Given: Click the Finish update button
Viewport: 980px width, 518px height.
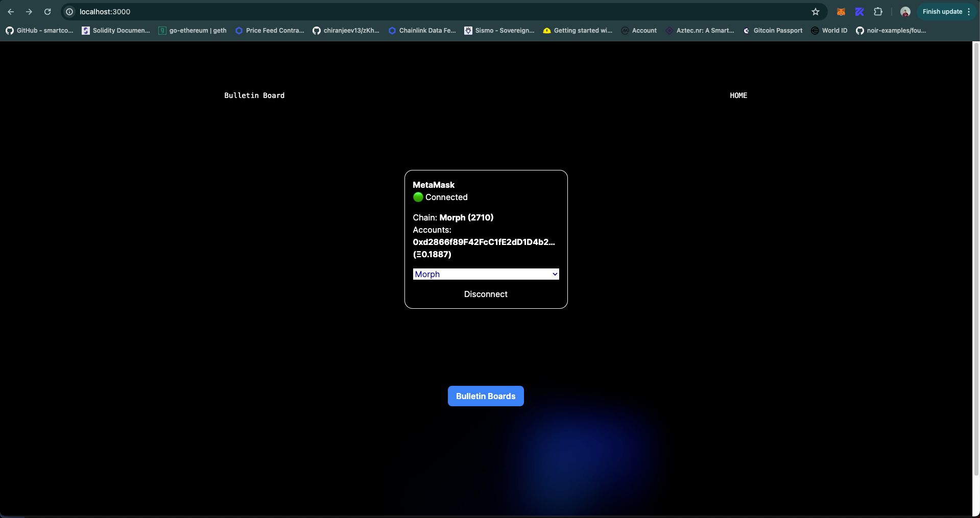Looking at the screenshot, I should click(942, 12).
